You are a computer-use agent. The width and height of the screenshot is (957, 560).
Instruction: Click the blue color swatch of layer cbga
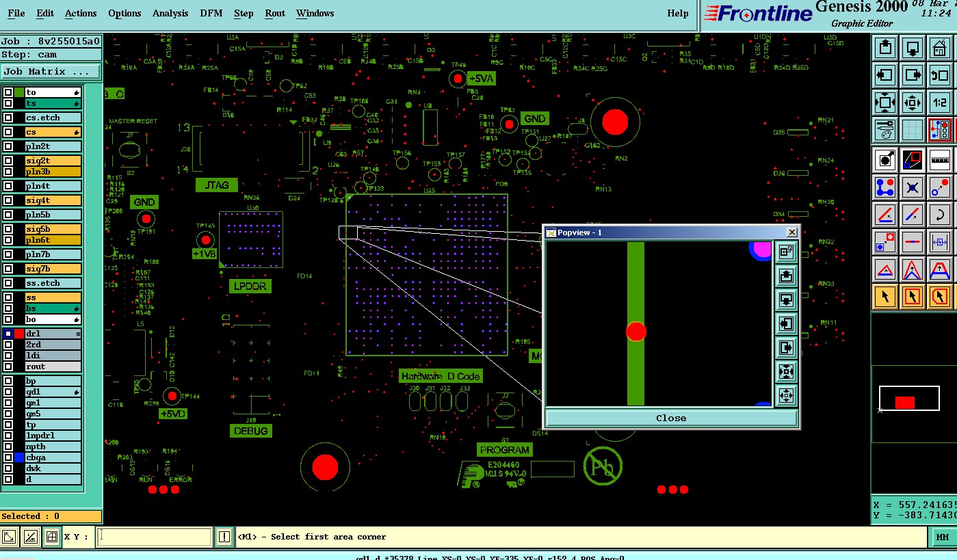click(19, 457)
